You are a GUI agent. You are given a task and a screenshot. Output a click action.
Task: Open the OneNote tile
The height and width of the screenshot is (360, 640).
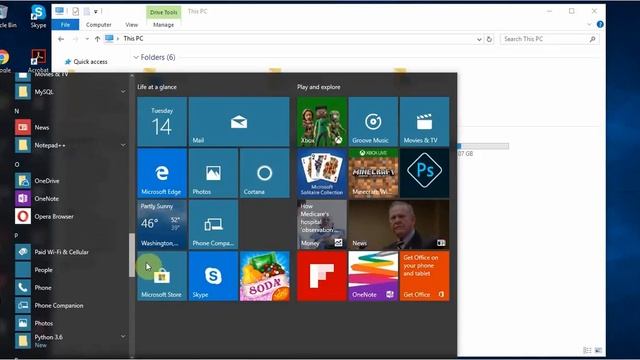[373, 276]
